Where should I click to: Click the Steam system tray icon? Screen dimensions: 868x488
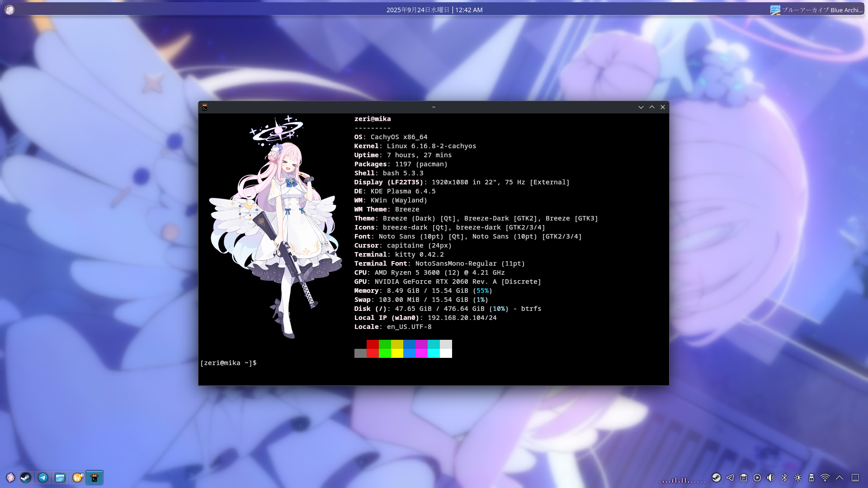[x=717, y=478]
